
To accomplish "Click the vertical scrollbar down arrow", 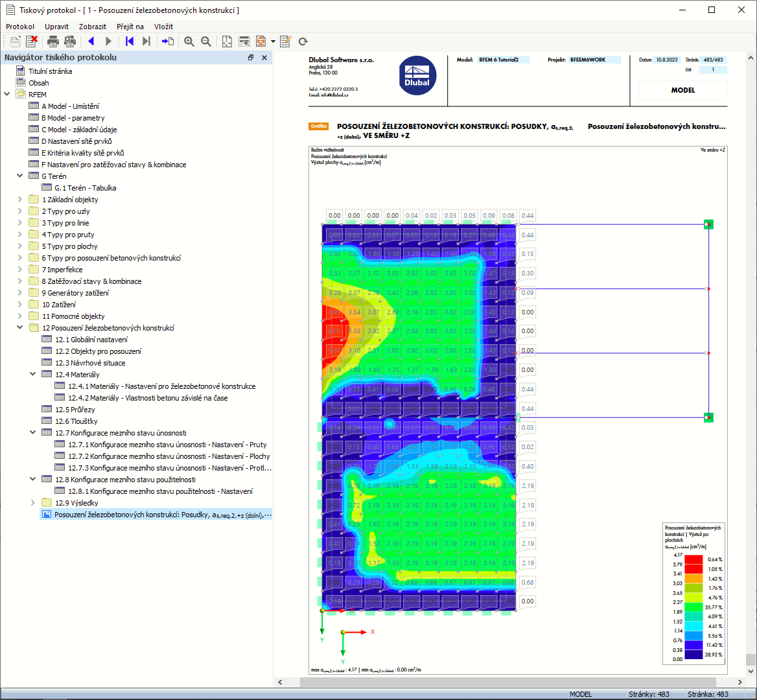I will click(751, 671).
